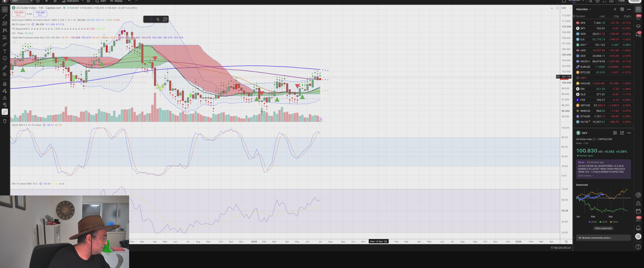The width and height of the screenshot is (644, 268).
Task: Click the 100.828 SELL button
Action: [x=18, y=14]
